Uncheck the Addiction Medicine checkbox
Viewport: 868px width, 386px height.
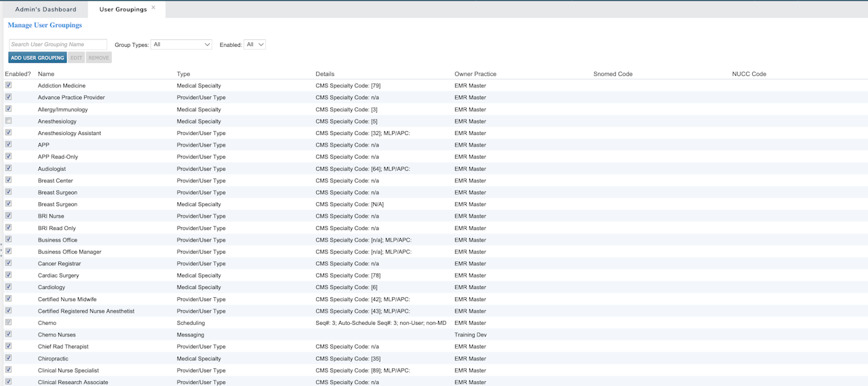pyautogui.click(x=9, y=85)
